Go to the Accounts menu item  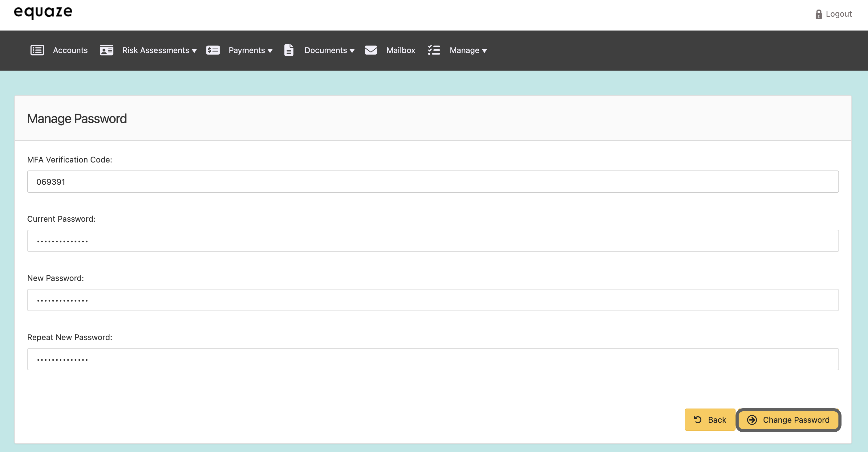click(x=70, y=50)
